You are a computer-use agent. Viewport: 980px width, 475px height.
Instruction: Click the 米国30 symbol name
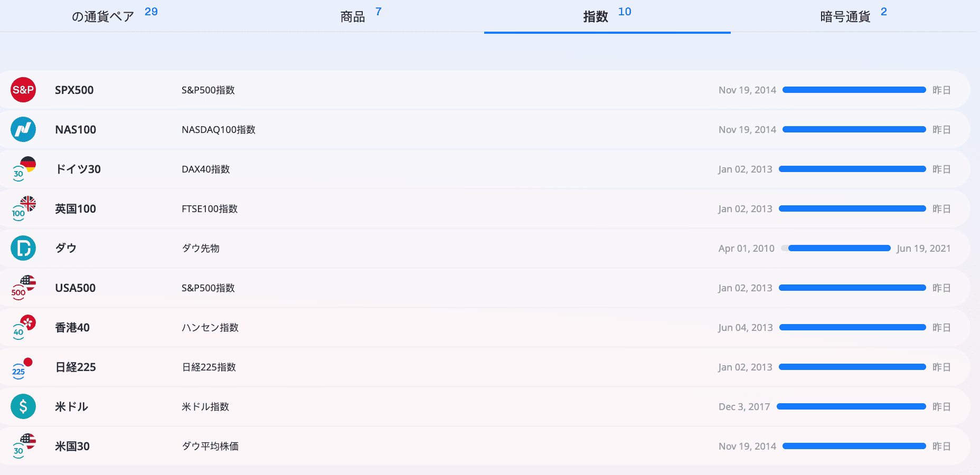pyautogui.click(x=72, y=446)
